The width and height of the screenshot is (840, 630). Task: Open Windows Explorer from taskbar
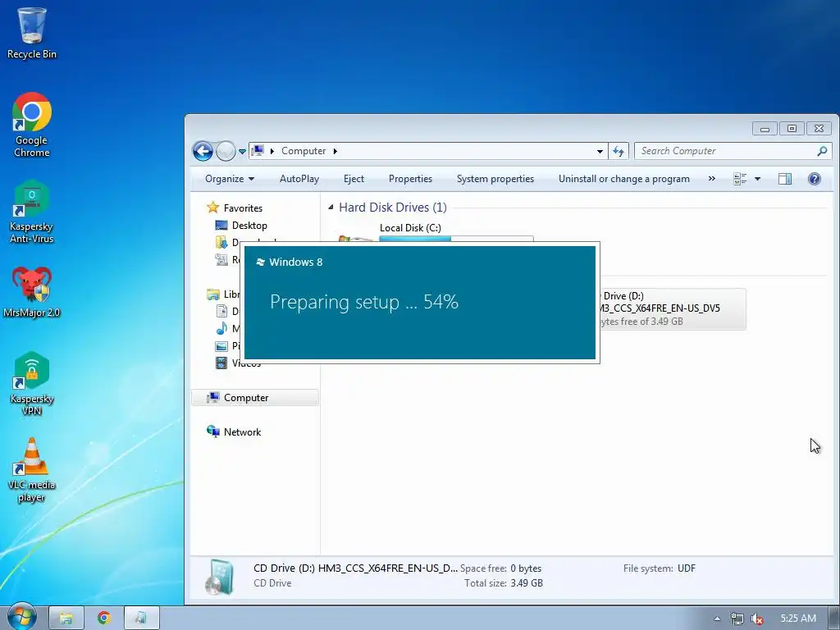click(x=66, y=618)
